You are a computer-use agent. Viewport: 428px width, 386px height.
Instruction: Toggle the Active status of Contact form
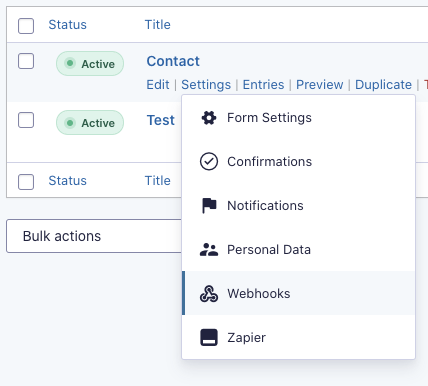(x=90, y=63)
